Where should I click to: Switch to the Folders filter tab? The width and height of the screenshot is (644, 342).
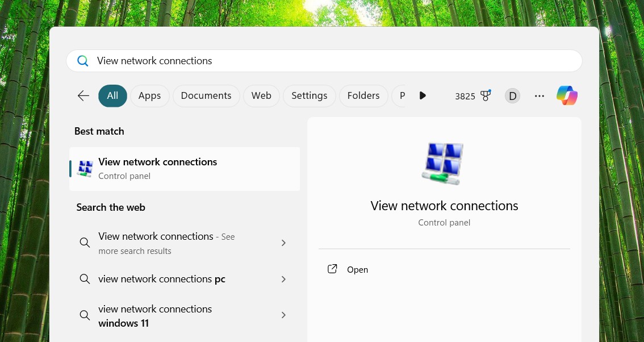tap(363, 96)
